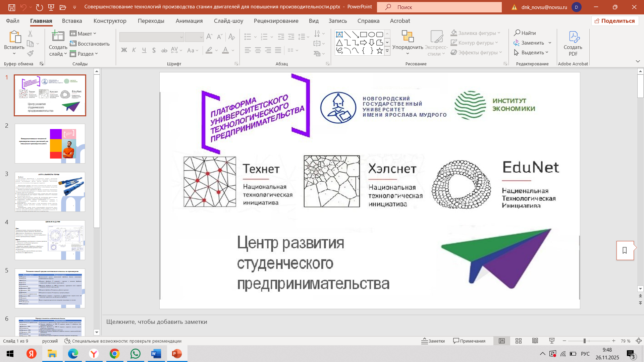Toggle Normal view button in status bar
Viewport: 644px width, 362px height.
pyautogui.click(x=502, y=341)
